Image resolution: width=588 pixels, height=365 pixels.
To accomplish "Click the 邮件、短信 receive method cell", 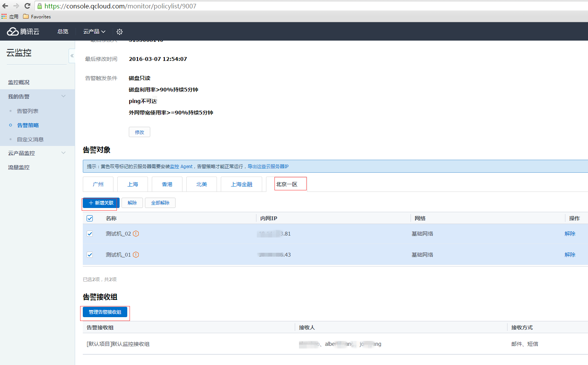I will tap(525, 344).
